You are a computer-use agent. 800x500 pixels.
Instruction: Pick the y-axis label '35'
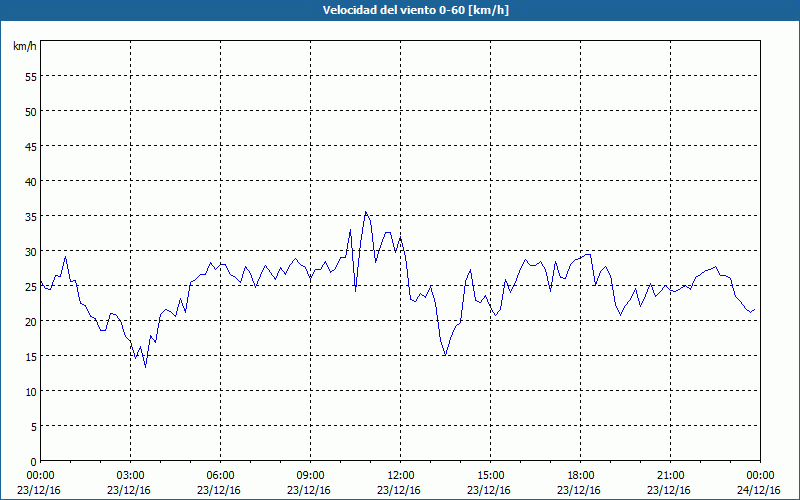tap(31, 217)
